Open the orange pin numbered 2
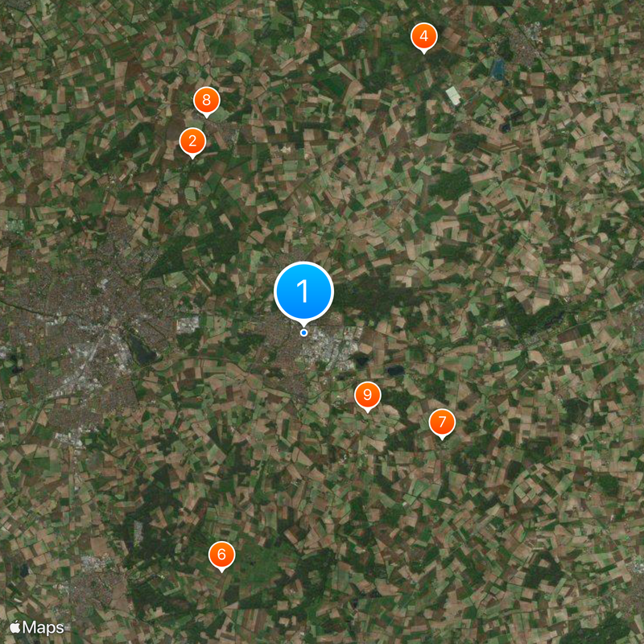The height and width of the screenshot is (644, 644). pyautogui.click(x=192, y=142)
